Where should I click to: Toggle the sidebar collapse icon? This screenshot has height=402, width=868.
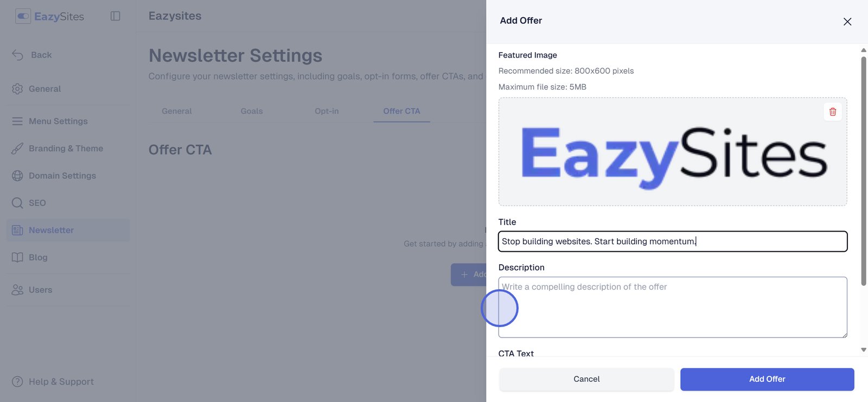point(115,16)
